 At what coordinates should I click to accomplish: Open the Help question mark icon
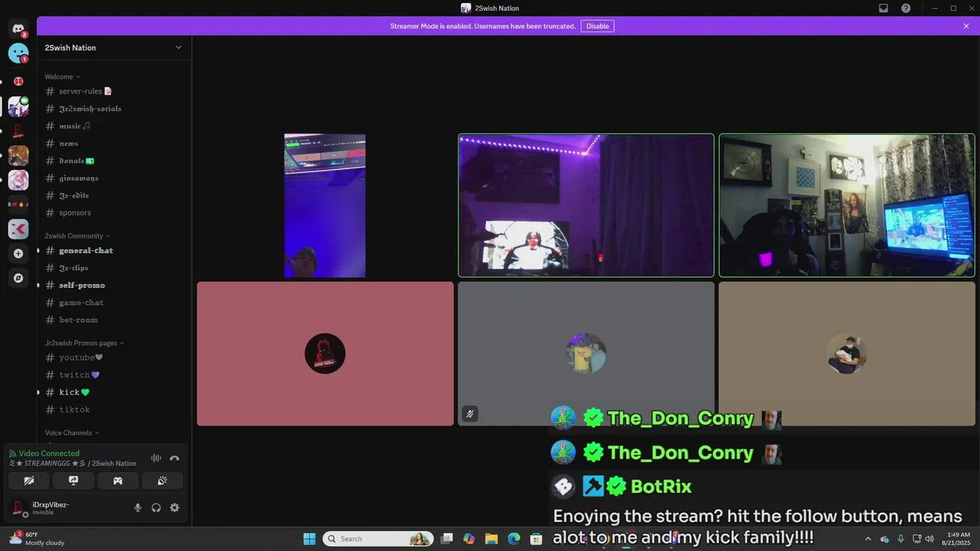point(906,8)
